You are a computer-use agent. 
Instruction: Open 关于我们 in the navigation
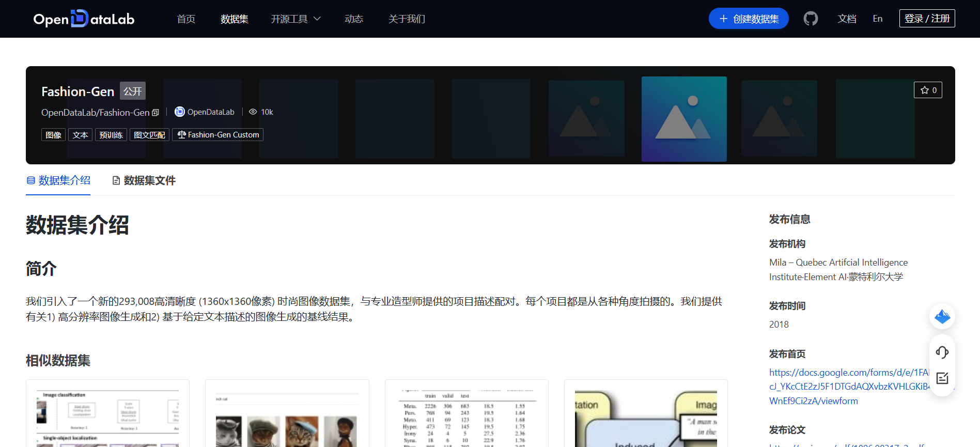pos(407,19)
